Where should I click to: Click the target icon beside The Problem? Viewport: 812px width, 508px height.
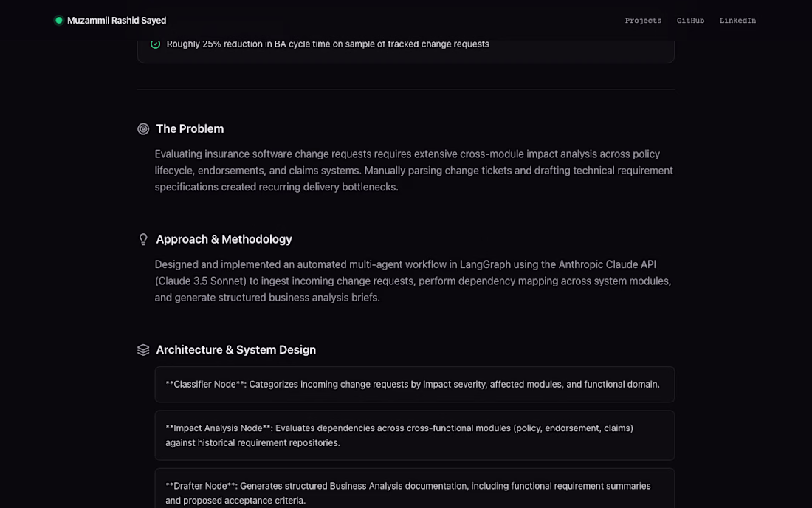coord(143,129)
